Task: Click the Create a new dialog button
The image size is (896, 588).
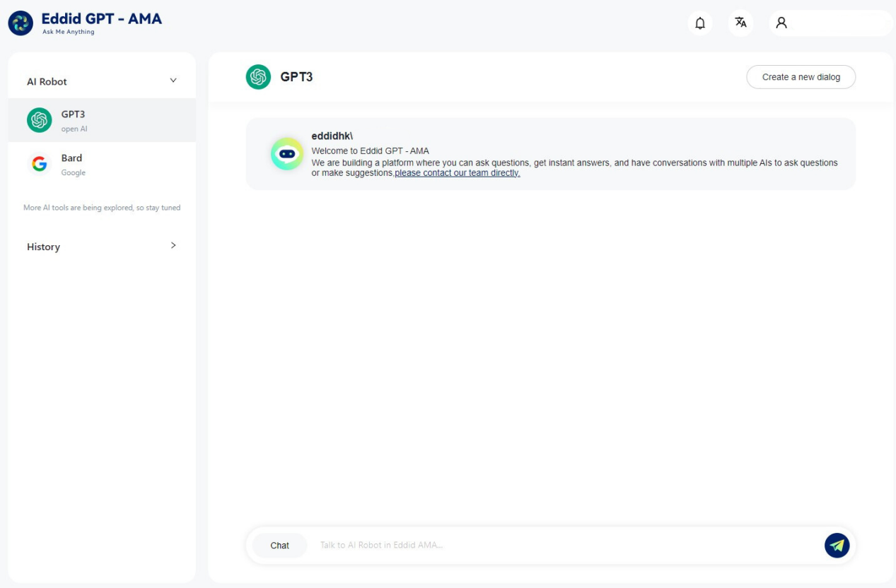Action: (x=801, y=77)
